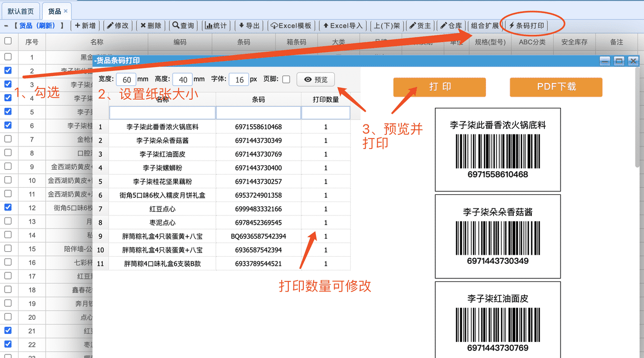Viewport: 644px width, 358px height.
Task: Click the 安全库存 column header
Action: (575, 42)
